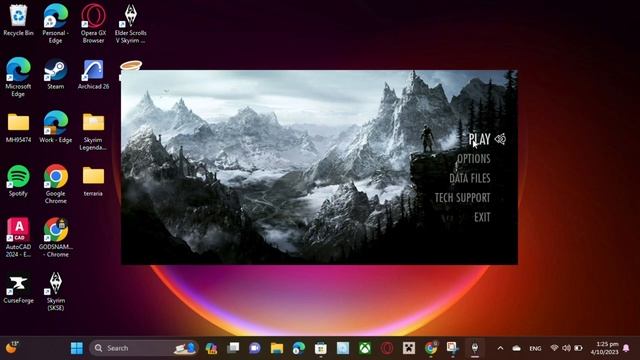Open Task View from the taskbar
This screenshot has width=640, height=360.
[233, 348]
